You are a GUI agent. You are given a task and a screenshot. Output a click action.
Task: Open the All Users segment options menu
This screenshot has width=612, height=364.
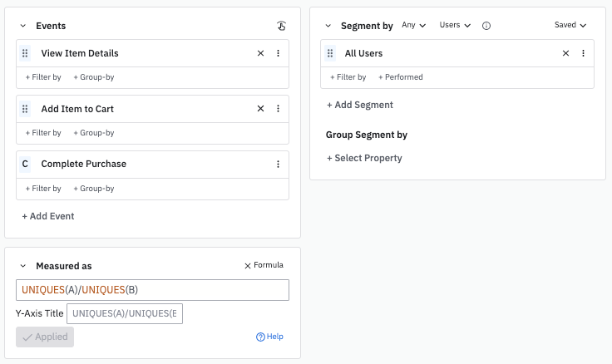coord(583,53)
